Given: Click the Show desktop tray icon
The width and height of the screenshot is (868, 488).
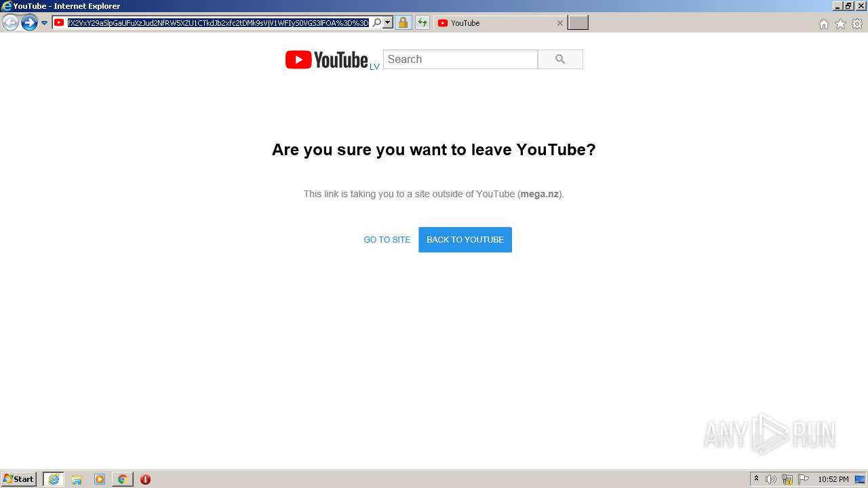Looking at the screenshot, I should click(x=861, y=479).
